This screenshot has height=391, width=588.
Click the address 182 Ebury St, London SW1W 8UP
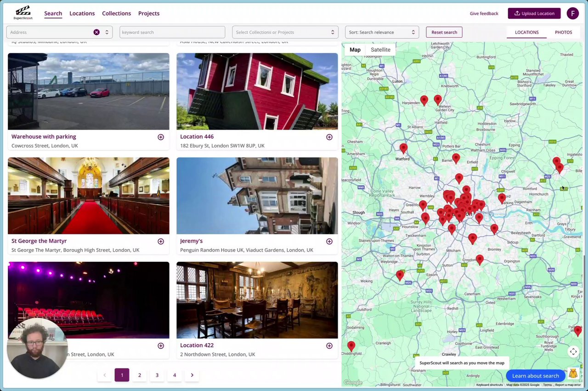pyautogui.click(x=222, y=146)
